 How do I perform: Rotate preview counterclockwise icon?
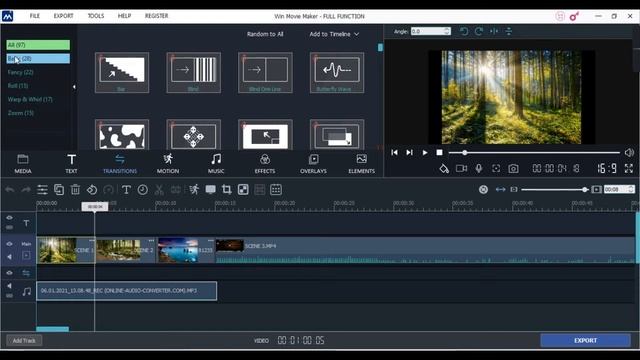coord(464,31)
